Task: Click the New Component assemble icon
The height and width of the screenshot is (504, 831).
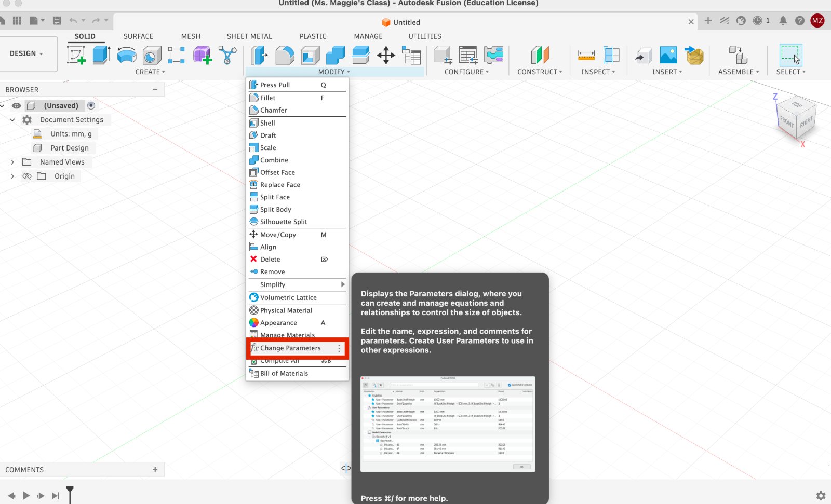Action: pos(738,55)
